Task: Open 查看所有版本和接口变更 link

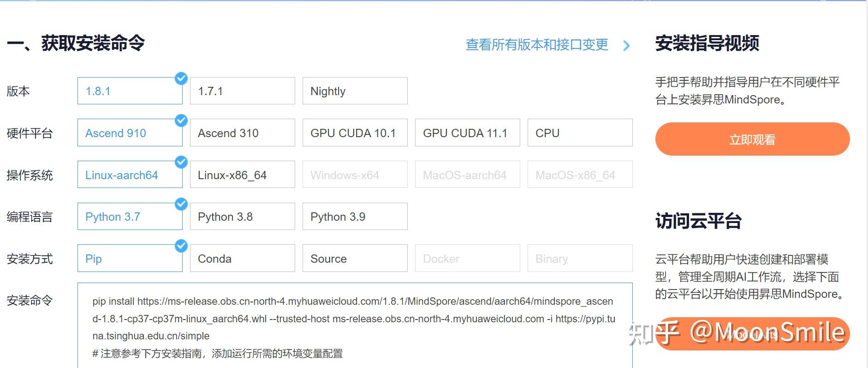Action: click(x=537, y=45)
